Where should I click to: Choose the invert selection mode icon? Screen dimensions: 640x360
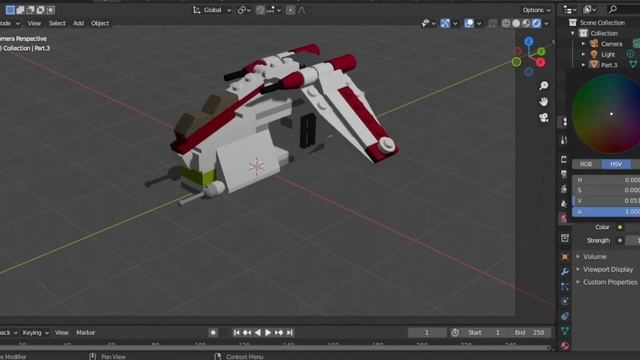tap(40, 10)
